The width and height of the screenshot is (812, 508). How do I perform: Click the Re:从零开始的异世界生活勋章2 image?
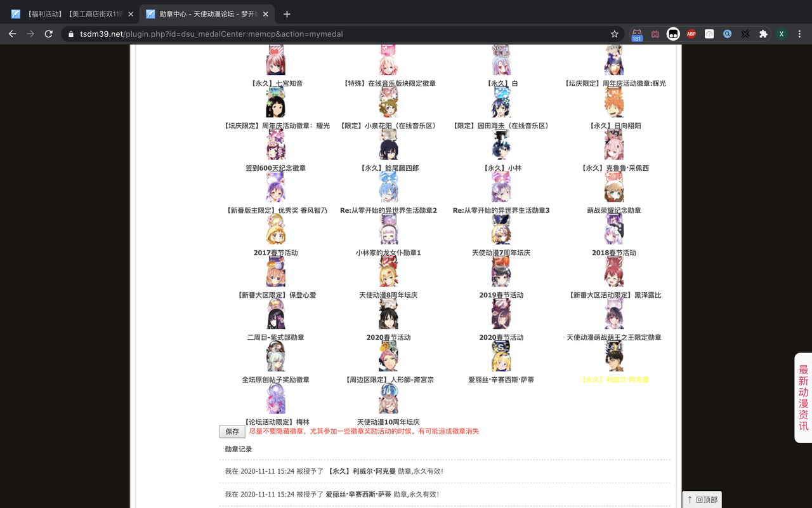click(388, 187)
